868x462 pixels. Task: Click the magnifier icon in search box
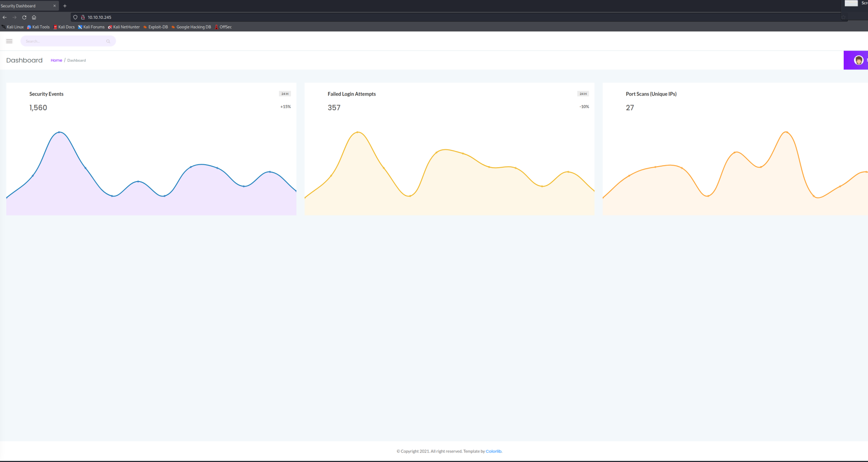[108, 42]
